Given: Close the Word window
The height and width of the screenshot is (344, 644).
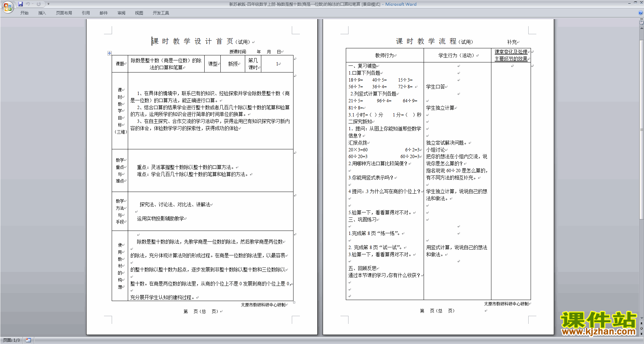Looking at the screenshot, I should (x=641, y=3).
